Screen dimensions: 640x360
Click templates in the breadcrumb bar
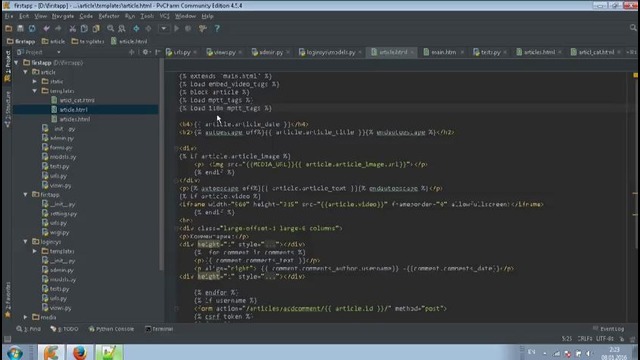click(x=88, y=41)
